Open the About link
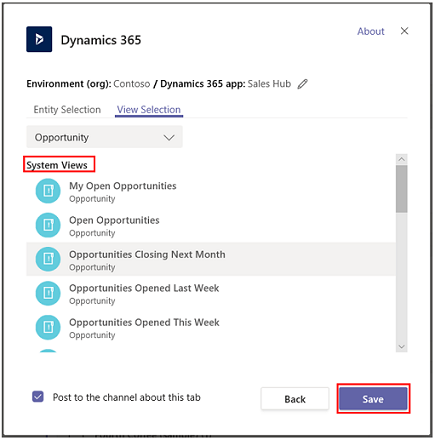Screen dimensions: 435x440 (371, 31)
